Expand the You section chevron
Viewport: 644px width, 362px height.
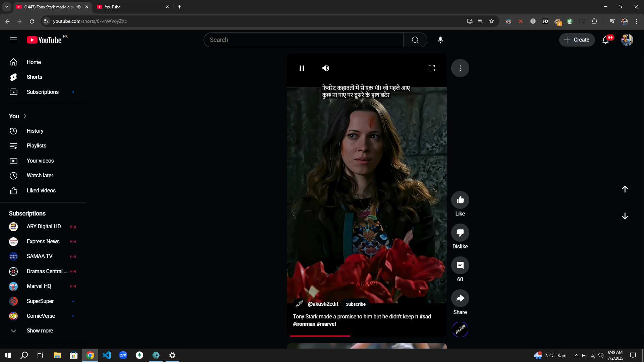point(25,116)
